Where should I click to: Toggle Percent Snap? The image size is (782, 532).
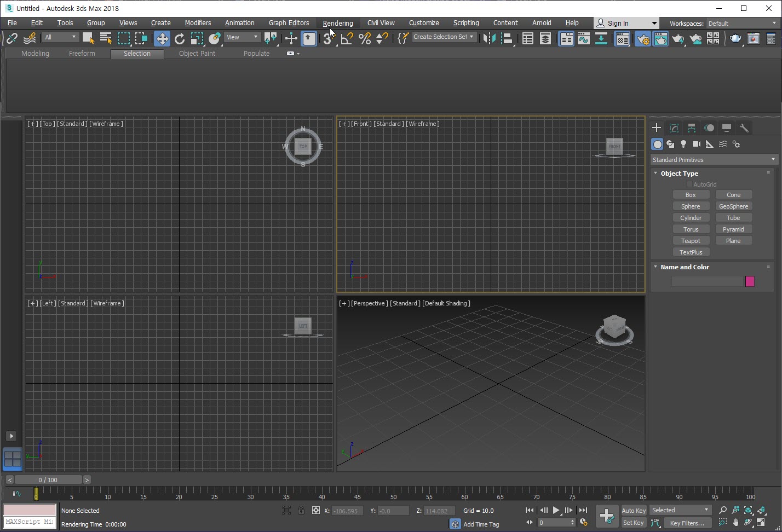coord(364,38)
